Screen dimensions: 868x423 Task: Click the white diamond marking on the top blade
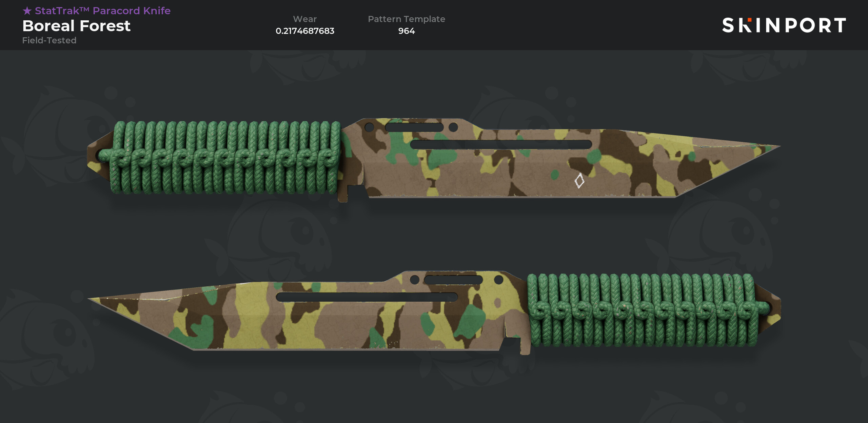click(579, 181)
